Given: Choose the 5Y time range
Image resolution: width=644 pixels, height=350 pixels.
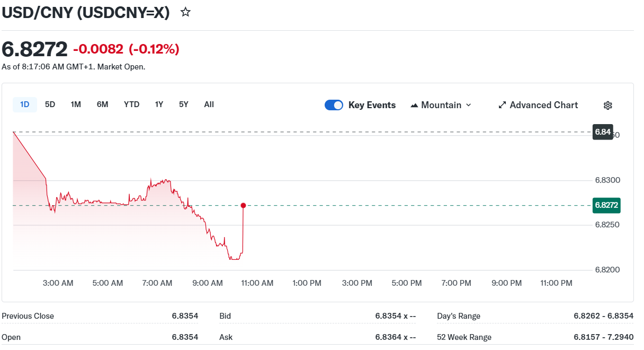Looking at the screenshot, I should point(183,104).
